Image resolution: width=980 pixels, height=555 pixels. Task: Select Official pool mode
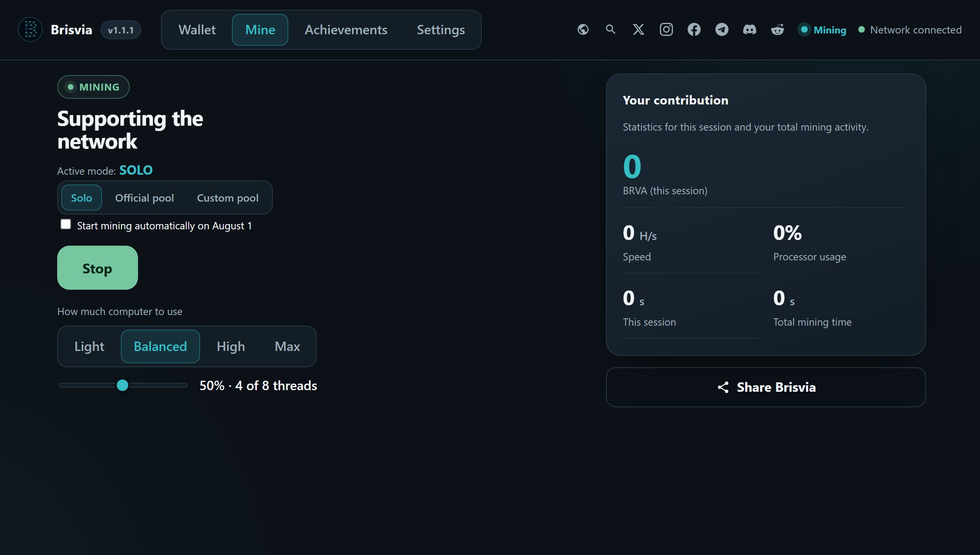click(145, 198)
